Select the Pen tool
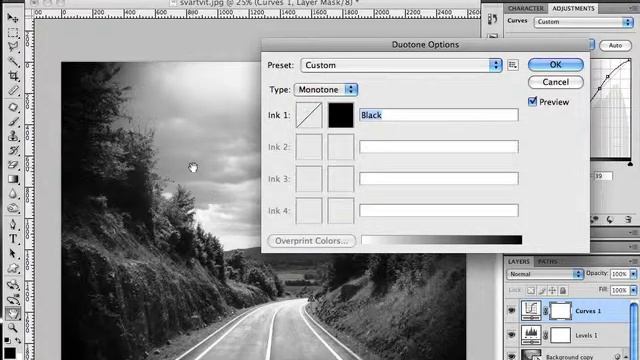640x360 pixels. pos(13,224)
